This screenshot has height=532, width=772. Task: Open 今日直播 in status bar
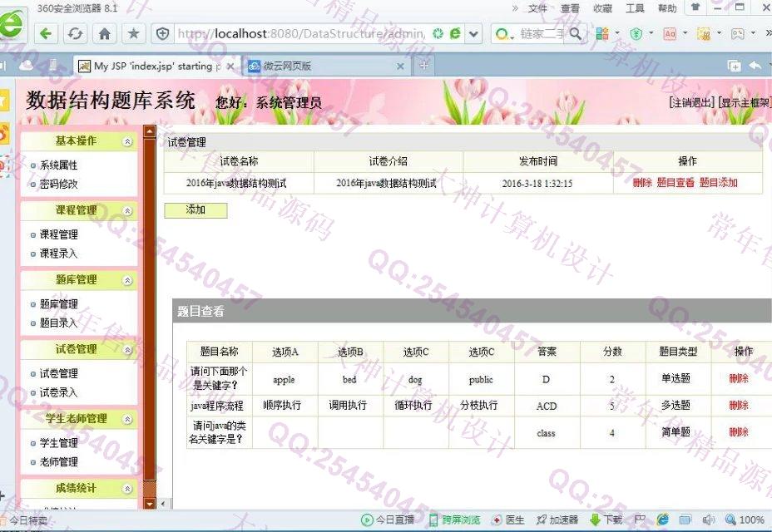click(x=388, y=520)
